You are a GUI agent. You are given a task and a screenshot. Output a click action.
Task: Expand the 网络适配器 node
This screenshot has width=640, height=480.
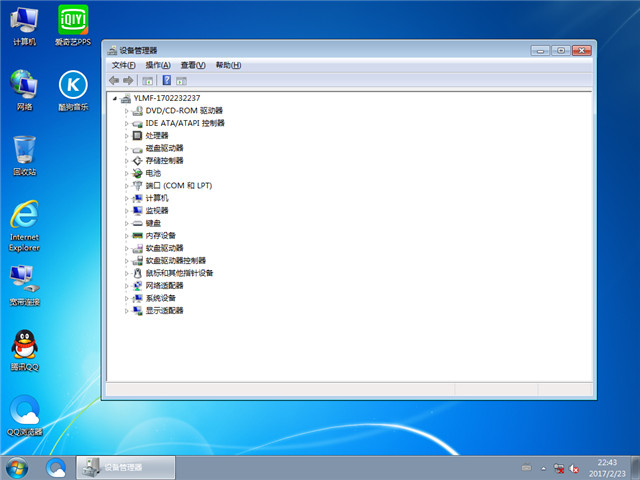[x=127, y=286]
